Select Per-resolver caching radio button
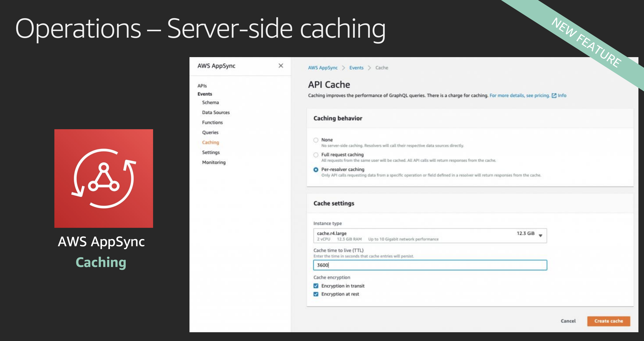 tap(316, 170)
